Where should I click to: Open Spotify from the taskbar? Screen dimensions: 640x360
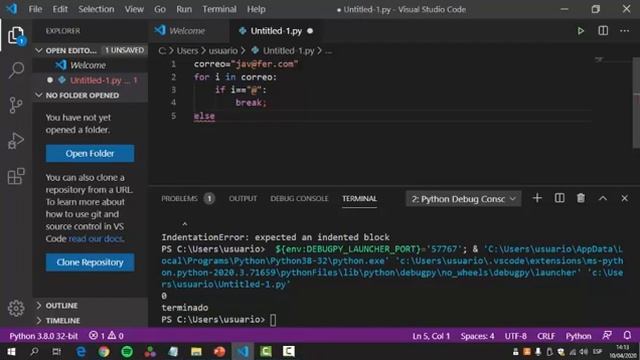click(127, 351)
